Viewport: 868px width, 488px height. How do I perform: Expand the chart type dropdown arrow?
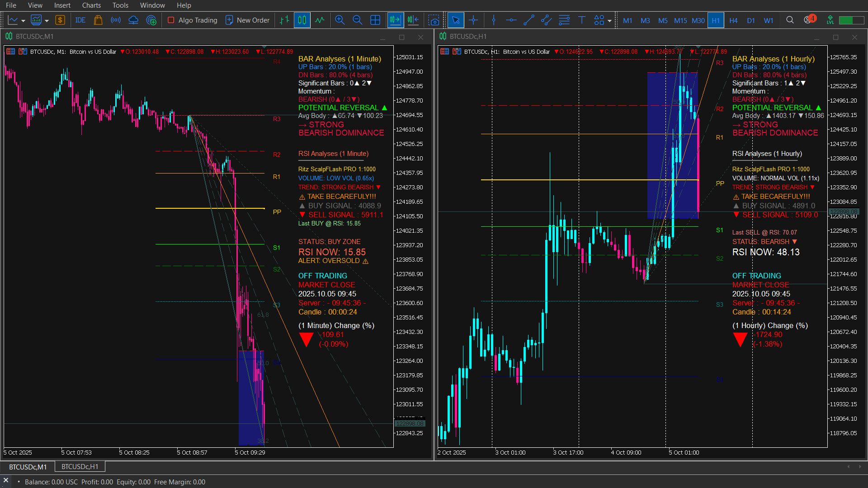click(23, 21)
